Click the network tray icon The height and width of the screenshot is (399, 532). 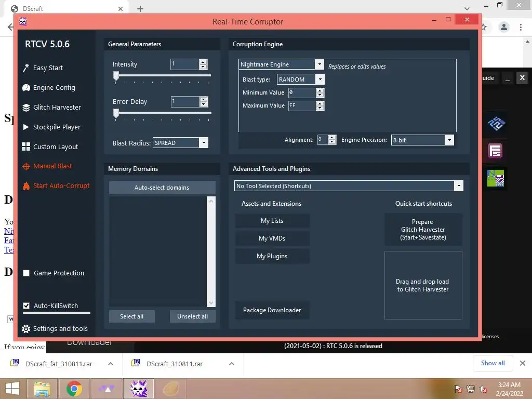pos(471,389)
